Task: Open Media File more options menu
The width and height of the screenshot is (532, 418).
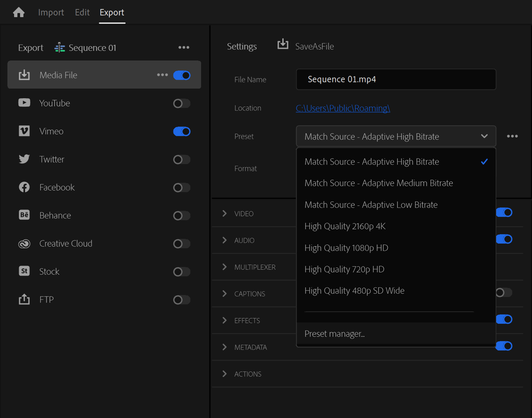Action: [162, 75]
